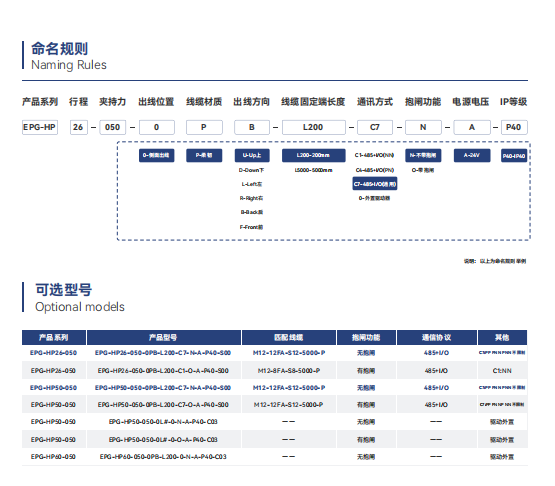Image resolution: width=555 pixels, height=486 pixels.
Task: Select the P40 IP grade box
Action: coord(514,127)
